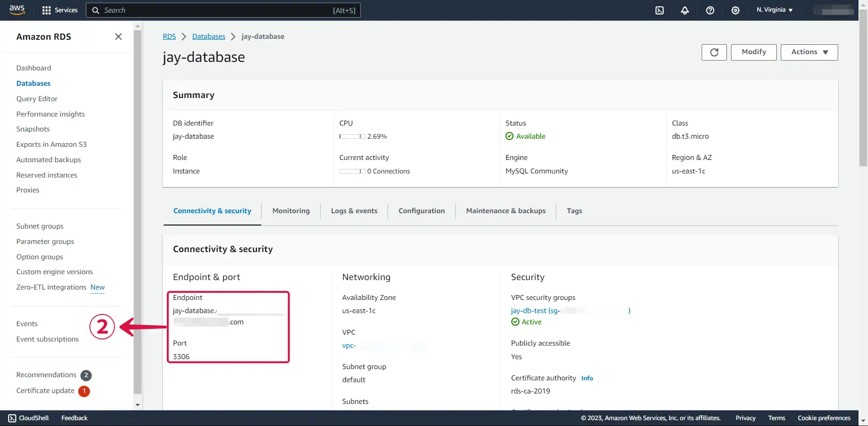The image size is (868, 426).
Task: Open Option groups in sidebar
Action: 40,257
